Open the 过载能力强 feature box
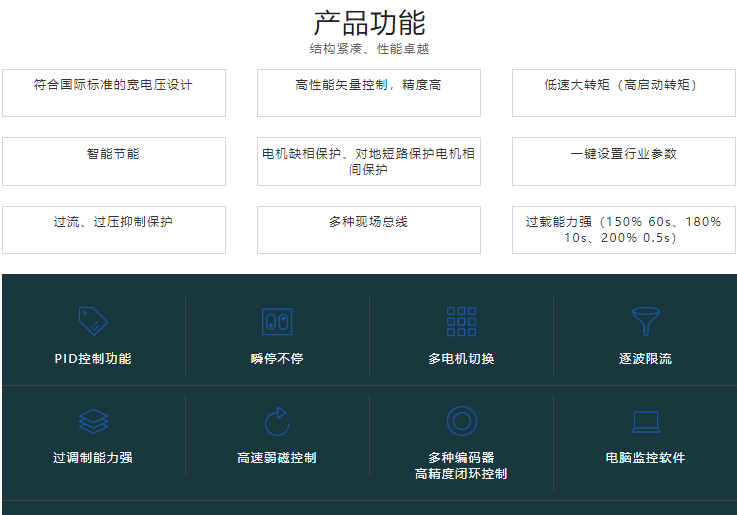The width and height of the screenshot is (737, 515). pyautogui.click(x=624, y=229)
